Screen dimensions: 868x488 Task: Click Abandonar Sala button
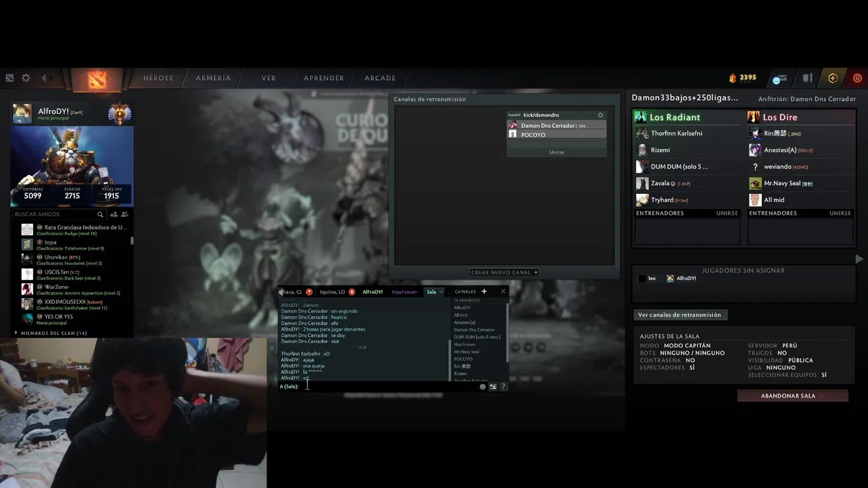pyautogui.click(x=792, y=396)
